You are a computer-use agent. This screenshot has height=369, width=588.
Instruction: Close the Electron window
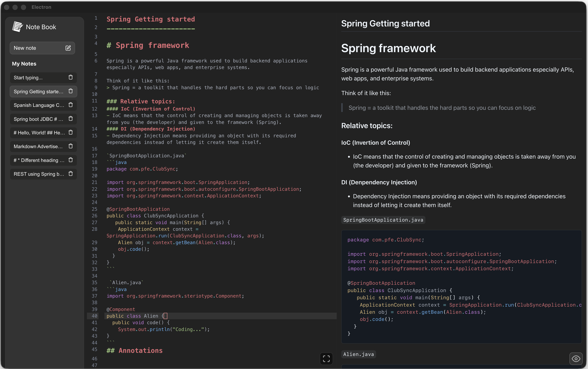(x=7, y=7)
